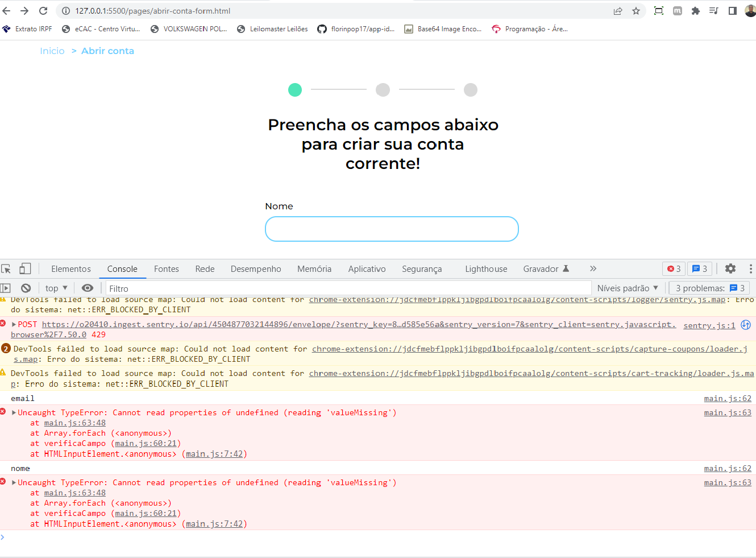The image size is (756, 558).
Task: Switch to the Memória tab
Action: click(314, 269)
